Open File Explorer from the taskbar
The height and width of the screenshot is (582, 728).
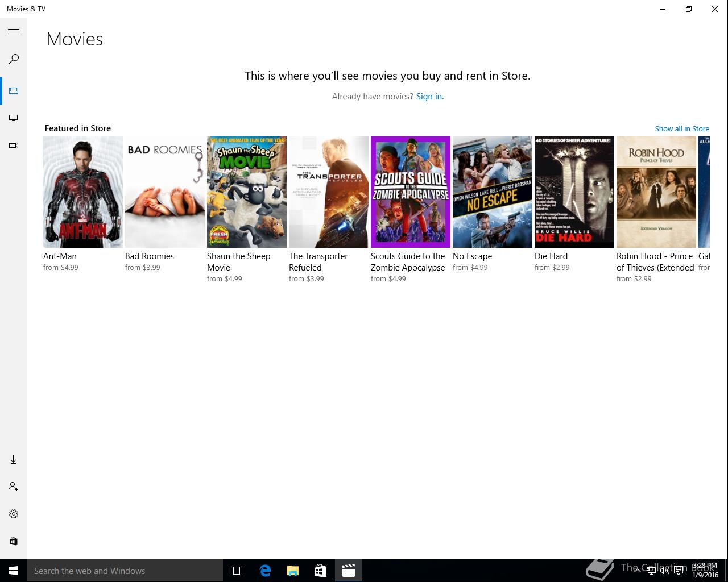click(293, 571)
